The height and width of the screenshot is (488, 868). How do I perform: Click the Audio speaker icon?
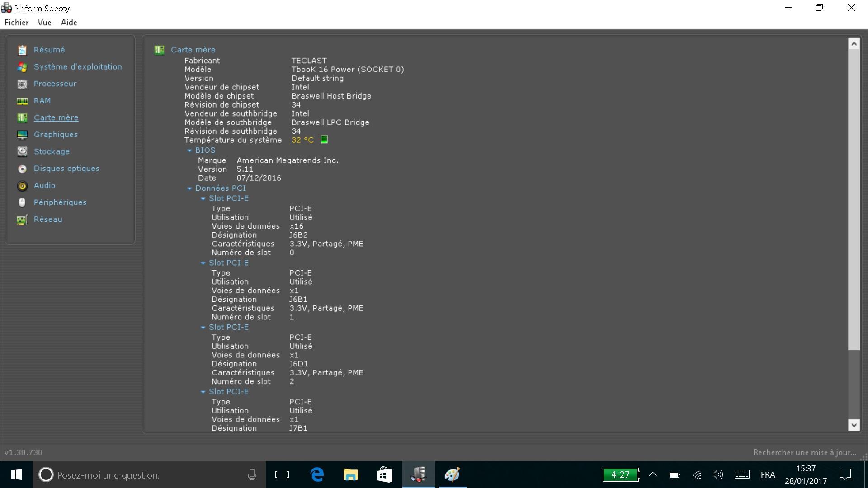pos(22,186)
